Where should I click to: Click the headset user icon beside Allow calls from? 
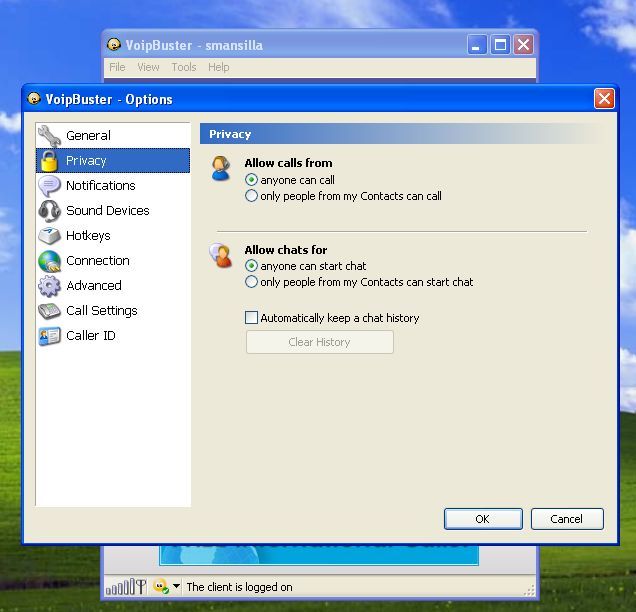(221, 168)
